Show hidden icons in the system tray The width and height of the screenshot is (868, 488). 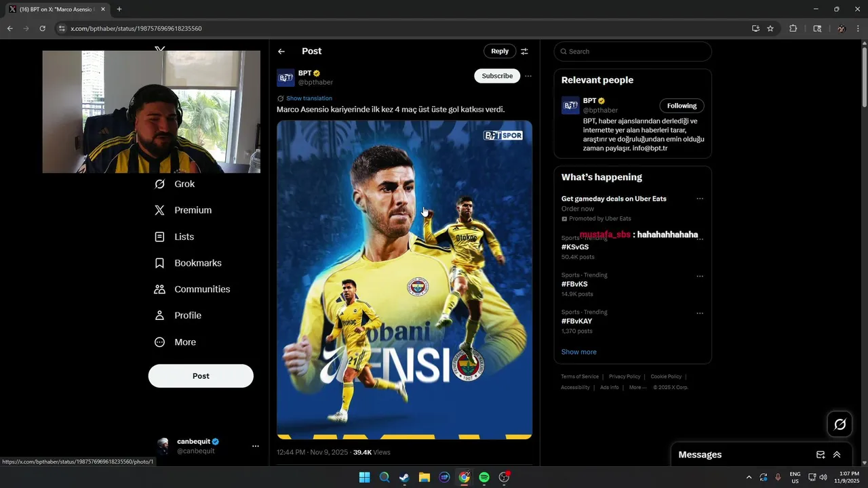coord(749,477)
